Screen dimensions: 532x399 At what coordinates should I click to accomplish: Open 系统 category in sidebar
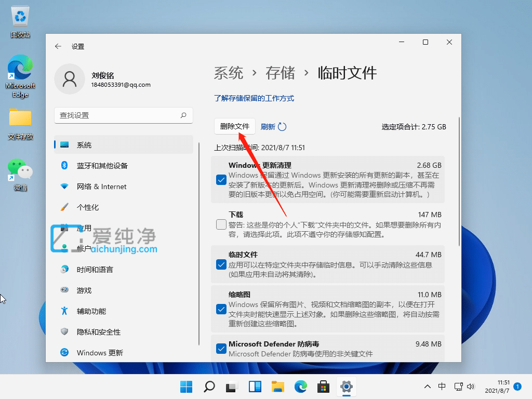tap(124, 145)
